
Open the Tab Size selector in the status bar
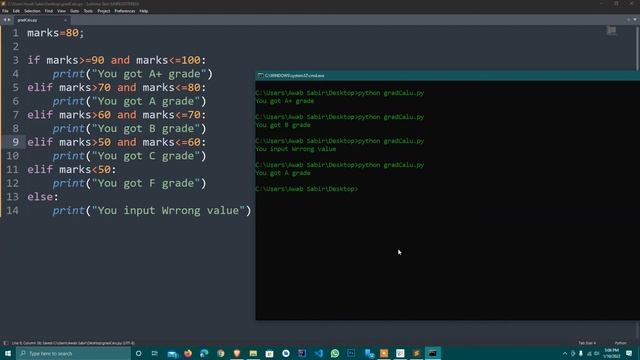pos(587,343)
